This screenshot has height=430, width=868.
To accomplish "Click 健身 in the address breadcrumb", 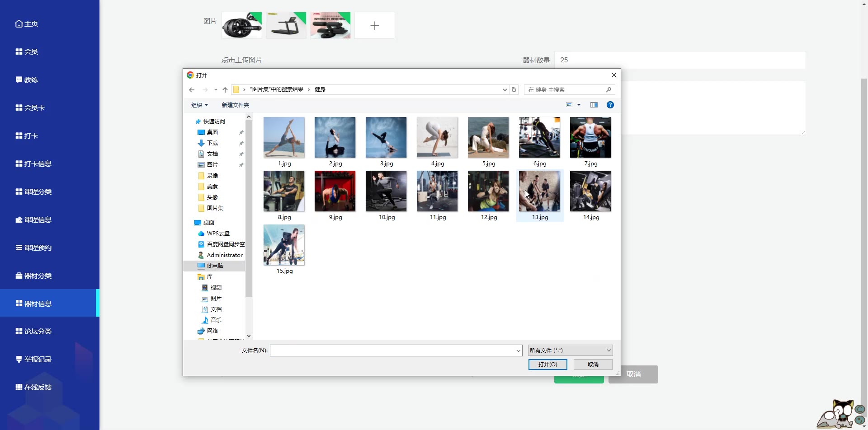I will 320,89.
